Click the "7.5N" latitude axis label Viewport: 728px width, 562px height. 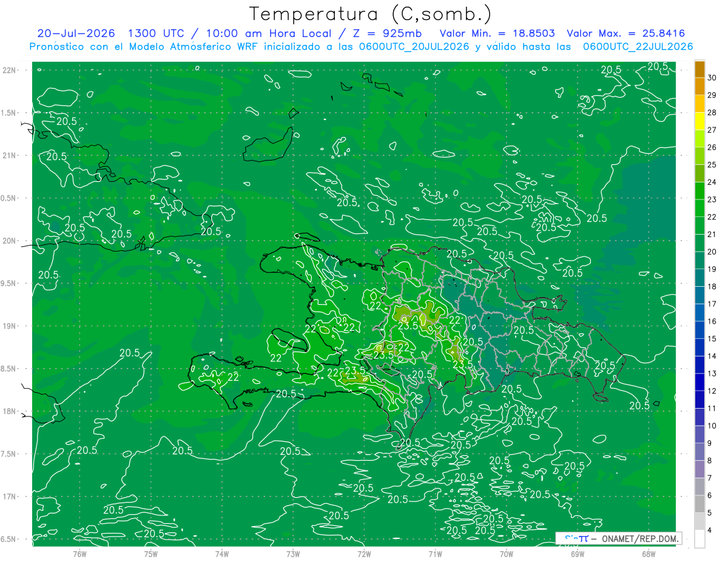9,454
